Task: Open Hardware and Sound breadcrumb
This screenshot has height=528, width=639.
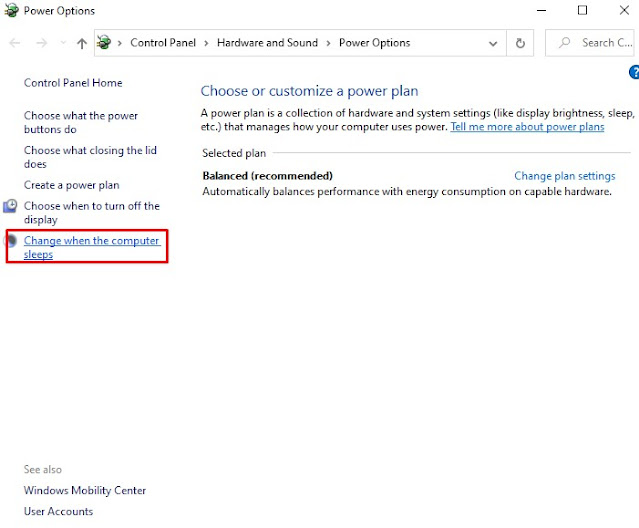Action: click(267, 43)
